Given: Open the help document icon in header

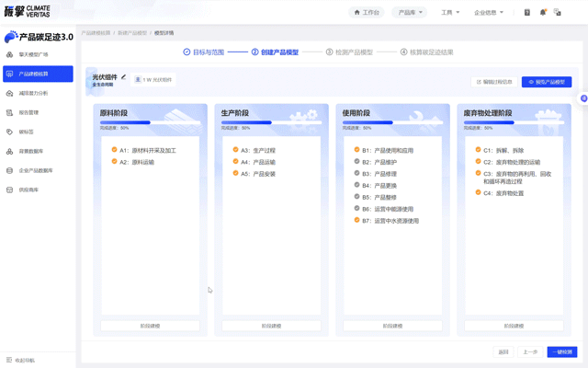Looking at the screenshot, I should pyautogui.click(x=527, y=13).
